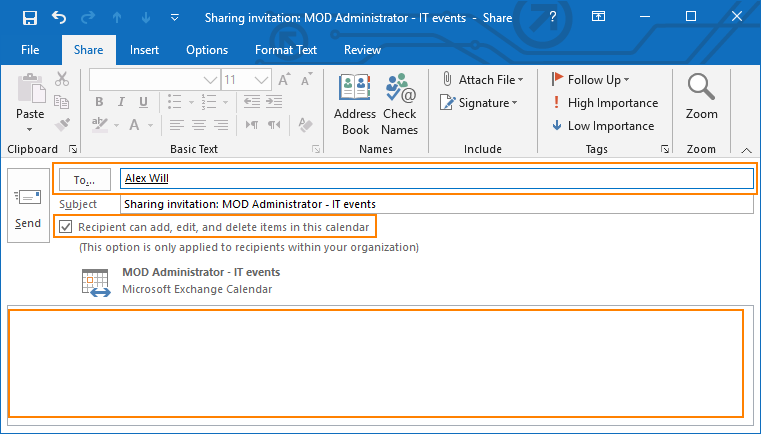The width and height of the screenshot is (761, 434).
Task: Click Increase Indent icon
Action: [274, 102]
